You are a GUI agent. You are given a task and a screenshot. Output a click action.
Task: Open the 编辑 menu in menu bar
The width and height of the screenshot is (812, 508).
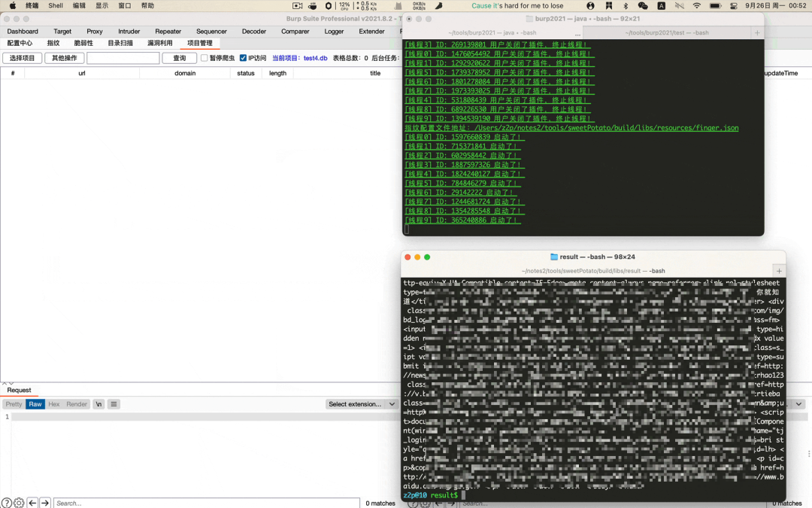(79, 6)
